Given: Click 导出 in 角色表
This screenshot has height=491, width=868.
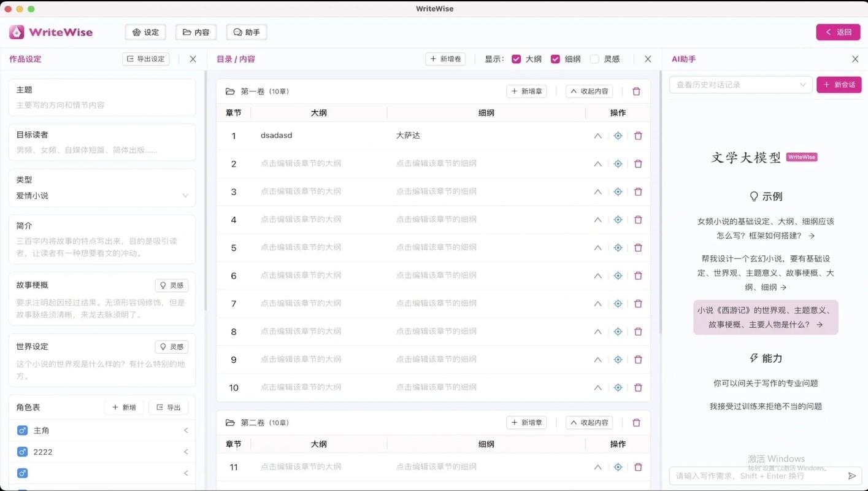Looking at the screenshot, I should click(169, 408).
